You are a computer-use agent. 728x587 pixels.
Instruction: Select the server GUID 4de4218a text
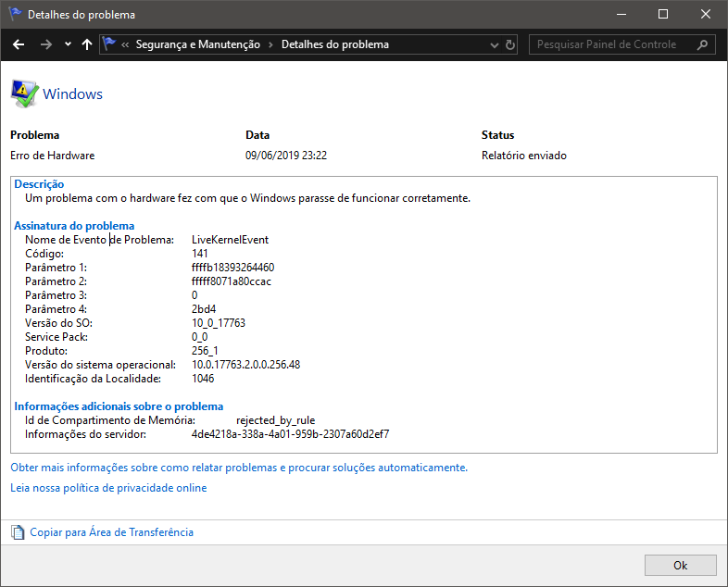291,434
